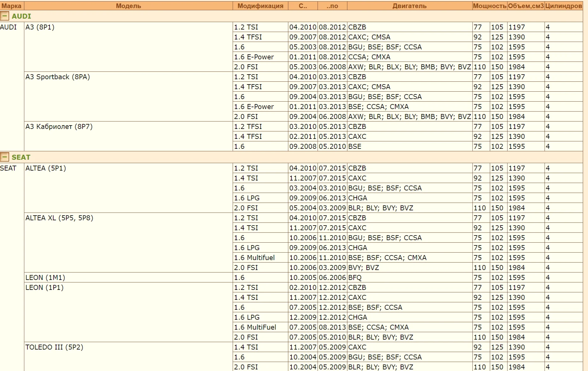Click the Модификация column header

tap(260, 6)
